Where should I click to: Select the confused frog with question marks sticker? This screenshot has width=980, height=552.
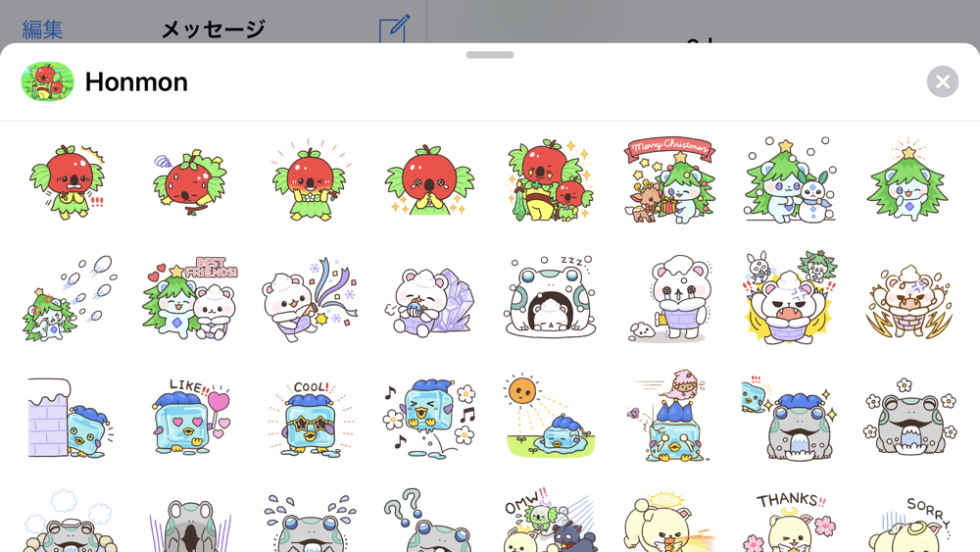(430, 520)
